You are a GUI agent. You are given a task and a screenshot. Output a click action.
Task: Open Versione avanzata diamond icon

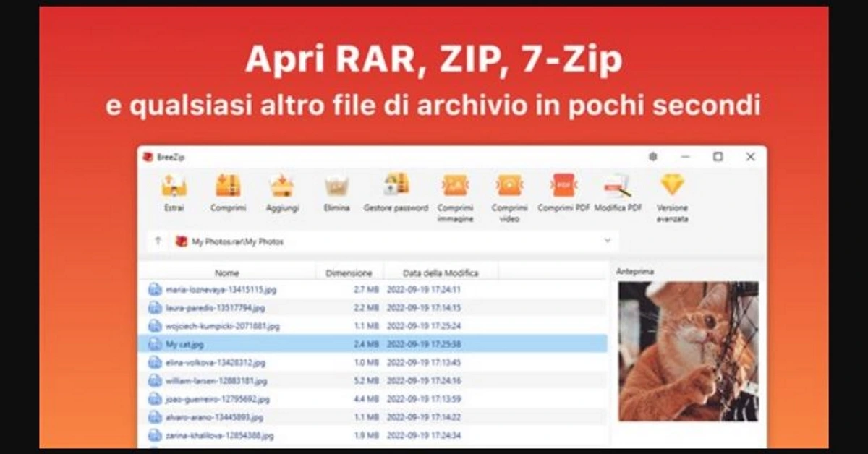(672, 185)
